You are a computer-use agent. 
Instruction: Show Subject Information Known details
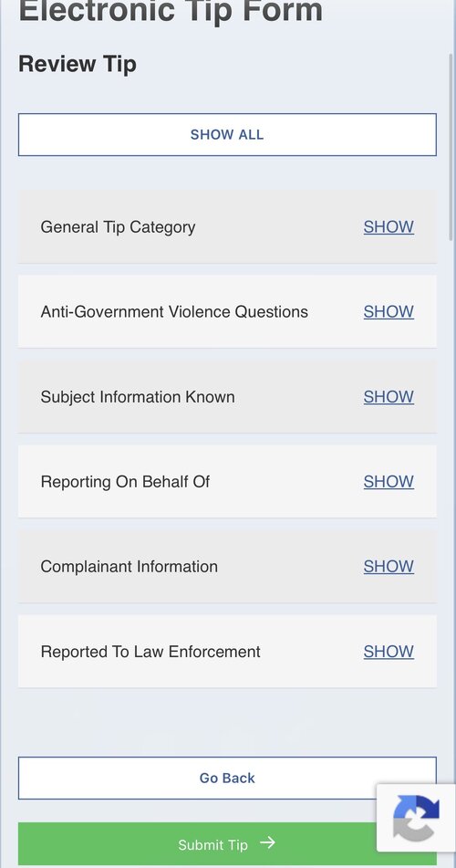pyautogui.click(x=389, y=397)
